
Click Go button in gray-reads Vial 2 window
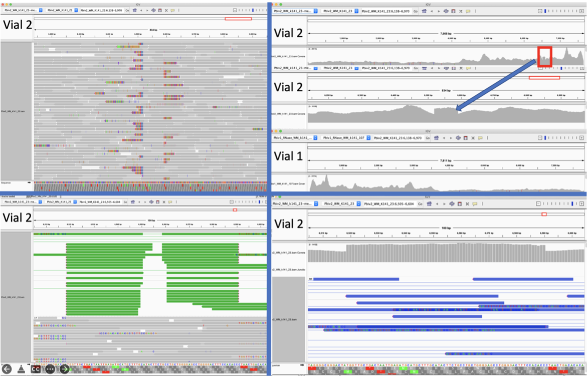[x=127, y=11]
